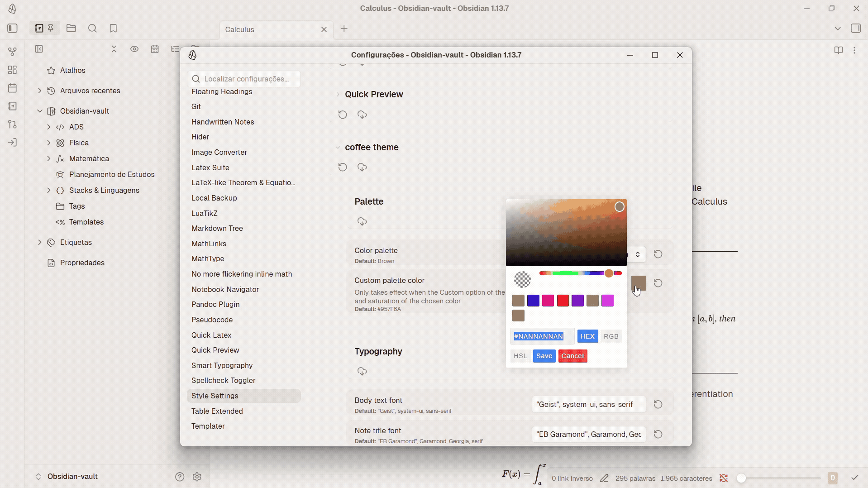Toggle the right sidebar
Screen dimensions: 868x488
point(855,28)
